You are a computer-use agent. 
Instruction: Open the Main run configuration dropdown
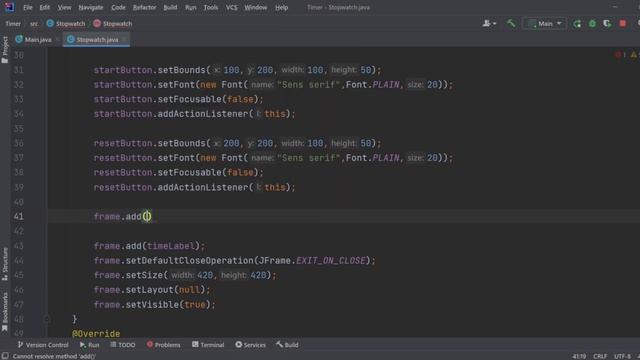(545, 24)
